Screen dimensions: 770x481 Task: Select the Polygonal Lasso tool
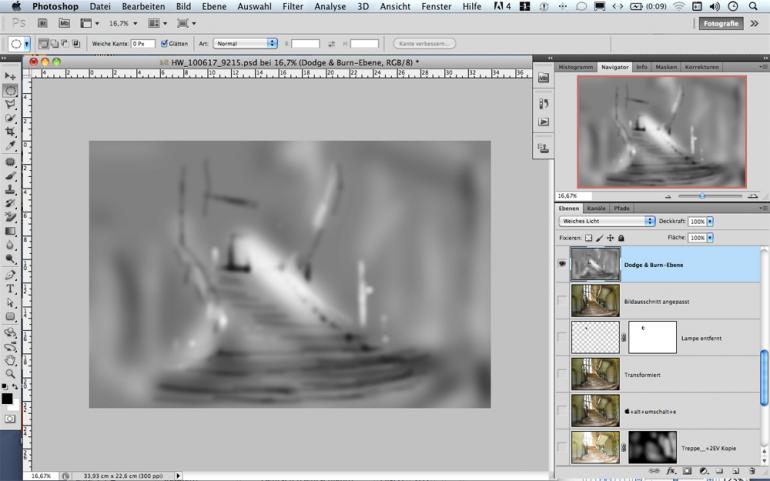[10, 104]
